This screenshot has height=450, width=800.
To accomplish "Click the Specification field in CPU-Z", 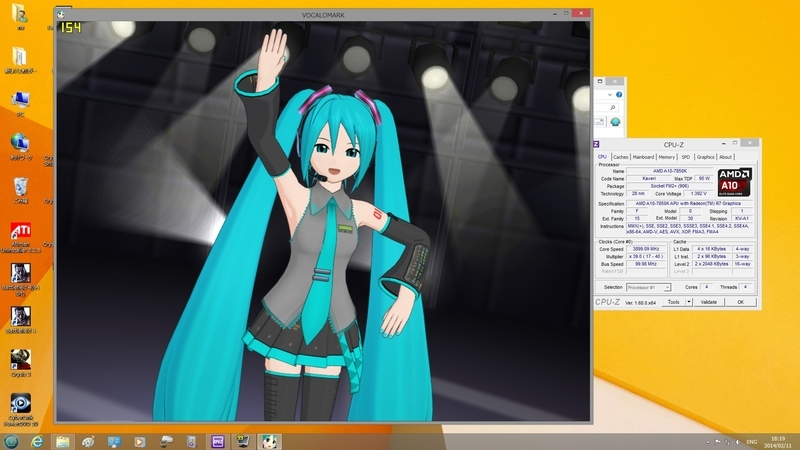I will coord(688,204).
